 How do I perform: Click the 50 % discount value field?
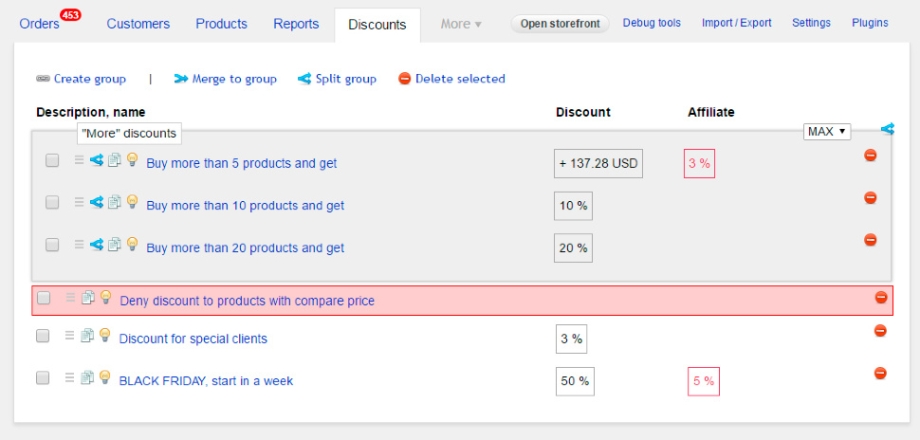click(x=574, y=381)
